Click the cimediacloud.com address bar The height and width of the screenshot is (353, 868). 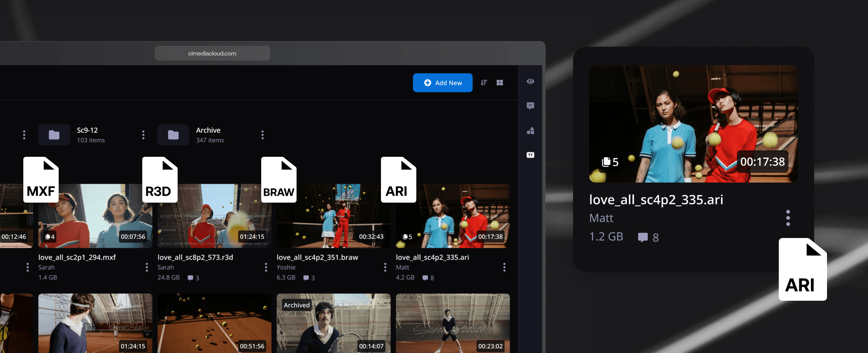212,53
